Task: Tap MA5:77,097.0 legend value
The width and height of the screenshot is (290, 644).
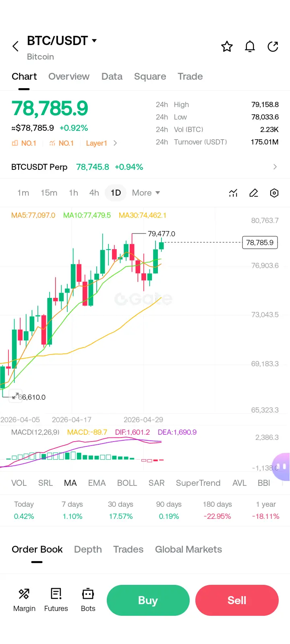Action: [33, 215]
